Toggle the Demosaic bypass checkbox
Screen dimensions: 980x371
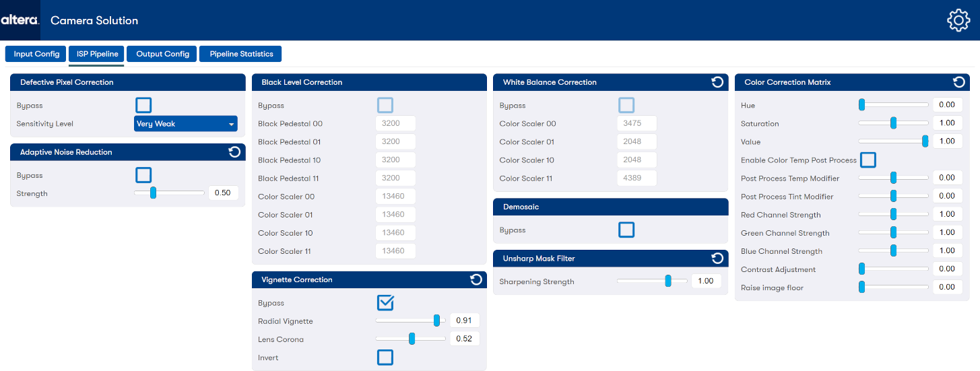626,230
